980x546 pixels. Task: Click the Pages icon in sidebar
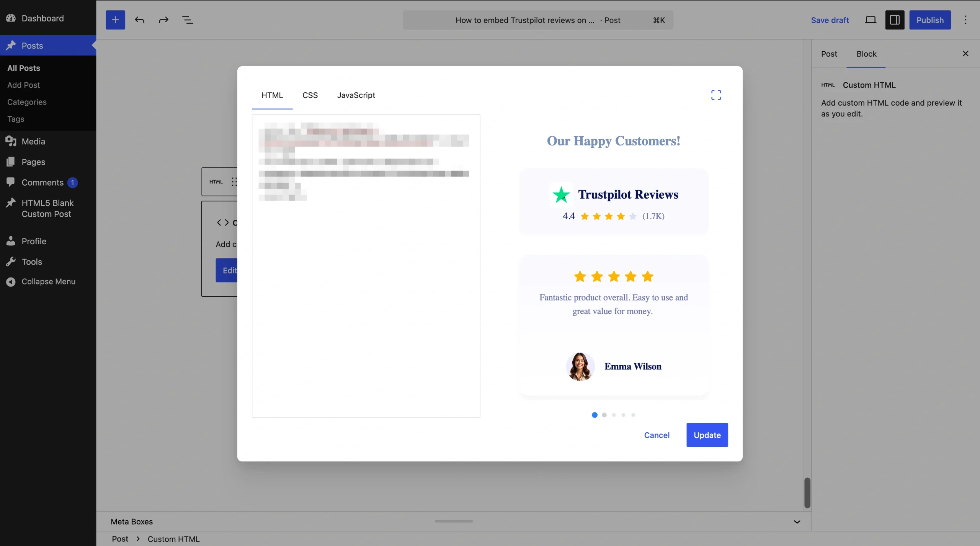11,162
